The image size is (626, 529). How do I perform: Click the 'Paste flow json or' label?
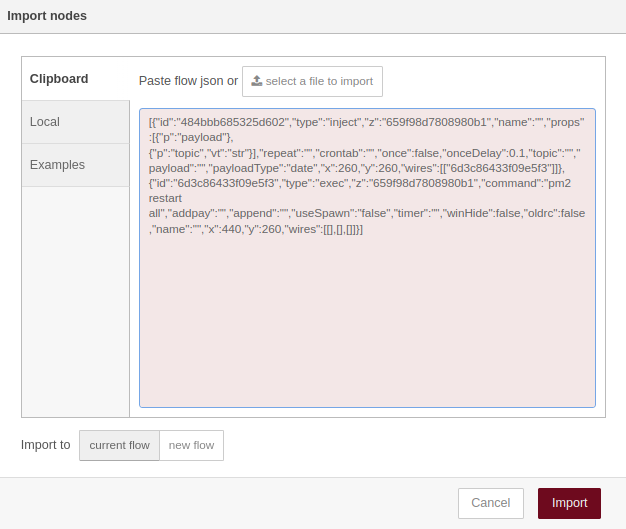(188, 81)
